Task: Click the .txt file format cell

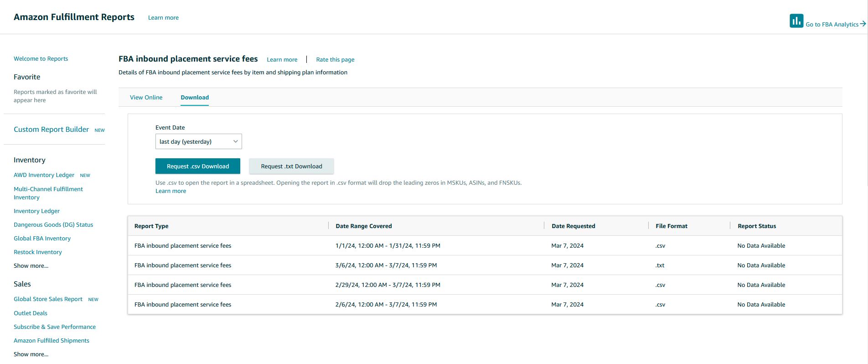Action: point(660,265)
